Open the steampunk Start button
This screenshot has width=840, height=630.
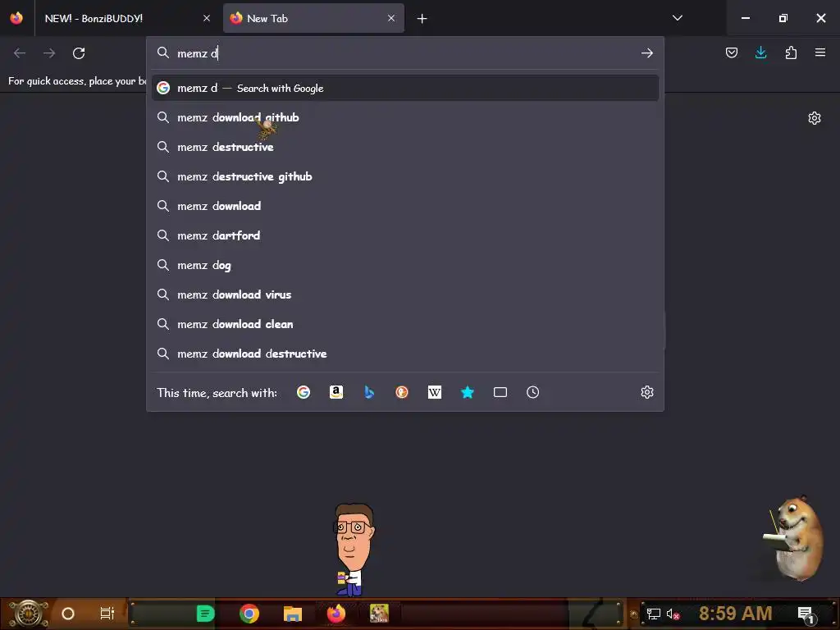(29, 614)
